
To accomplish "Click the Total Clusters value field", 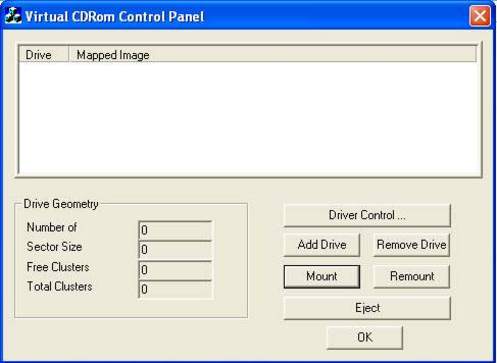I will click(175, 289).
